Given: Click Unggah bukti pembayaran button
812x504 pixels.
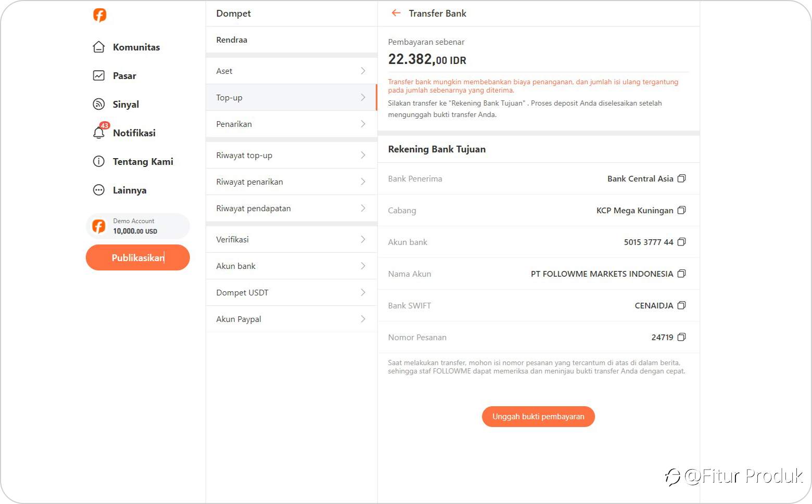Looking at the screenshot, I should (538, 417).
